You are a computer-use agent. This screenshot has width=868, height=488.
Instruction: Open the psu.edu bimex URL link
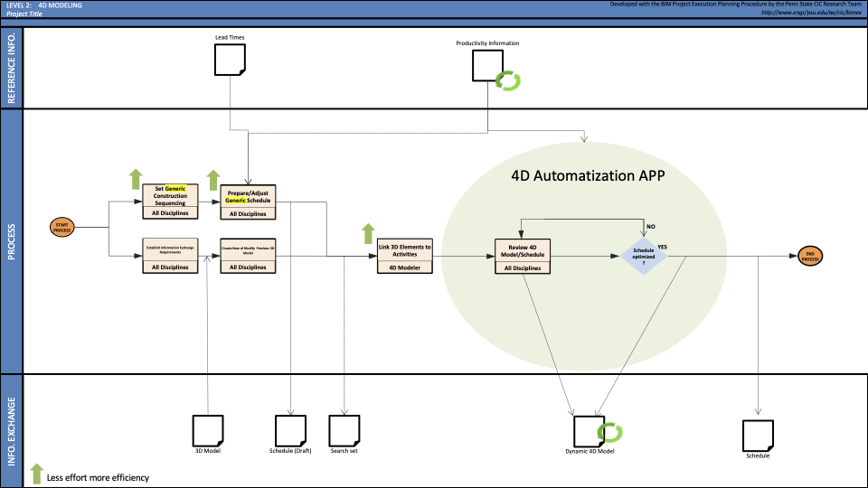tap(811, 12)
